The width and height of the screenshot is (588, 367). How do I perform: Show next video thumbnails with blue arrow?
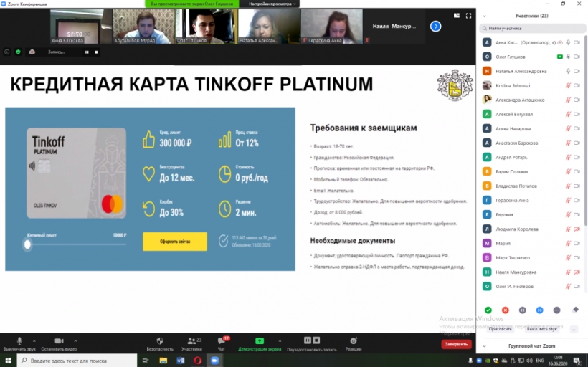(x=435, y=27)
